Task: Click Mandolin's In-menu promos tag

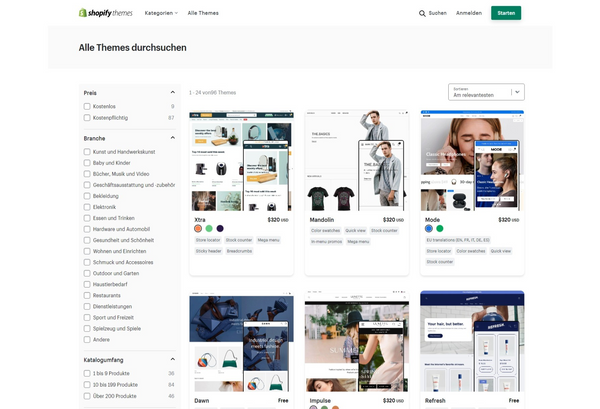Action: point(326,241)
